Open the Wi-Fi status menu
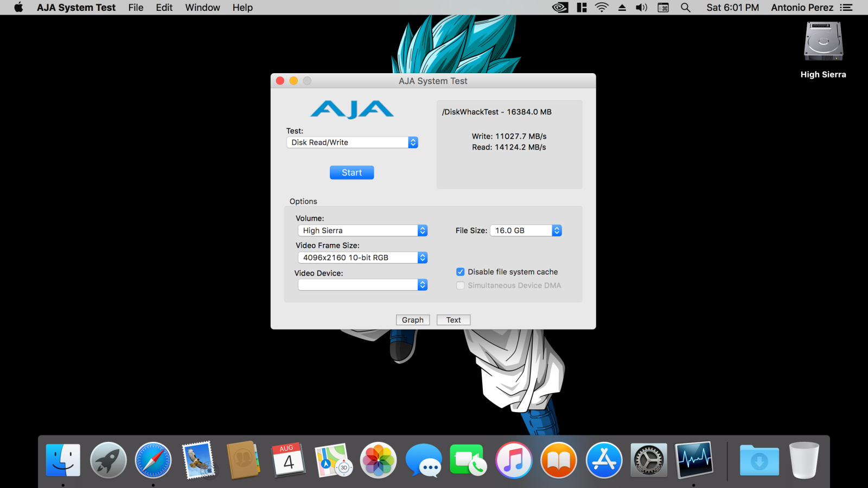This screenshot has height=488, width=868. pyautogui.click(x=602, y=8)
